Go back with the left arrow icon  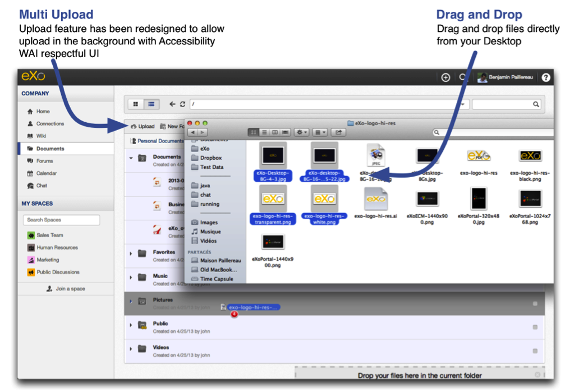pyautogui.click(x=172, y=104)
